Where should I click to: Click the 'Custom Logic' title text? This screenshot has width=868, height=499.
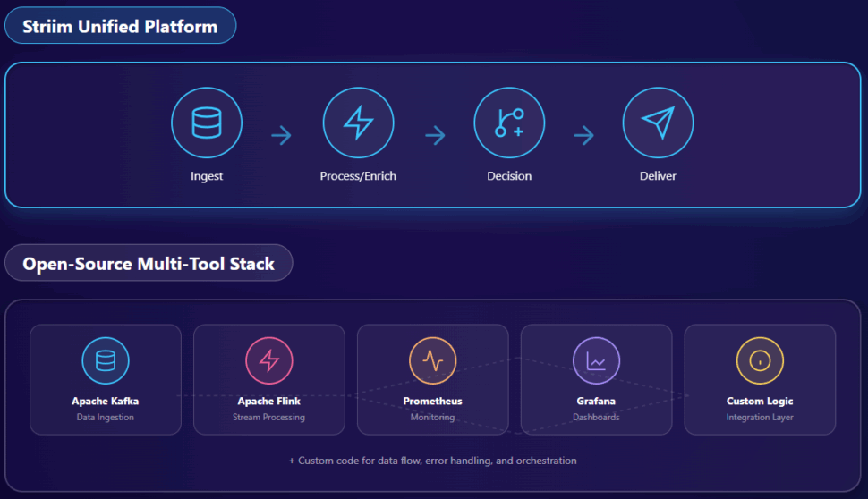[x=760, y=402]
